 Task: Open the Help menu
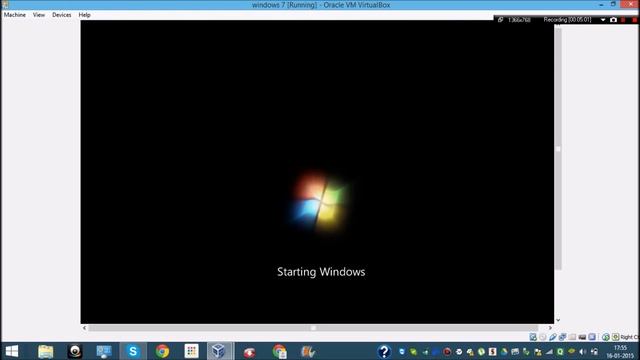(x=84, y=15)
